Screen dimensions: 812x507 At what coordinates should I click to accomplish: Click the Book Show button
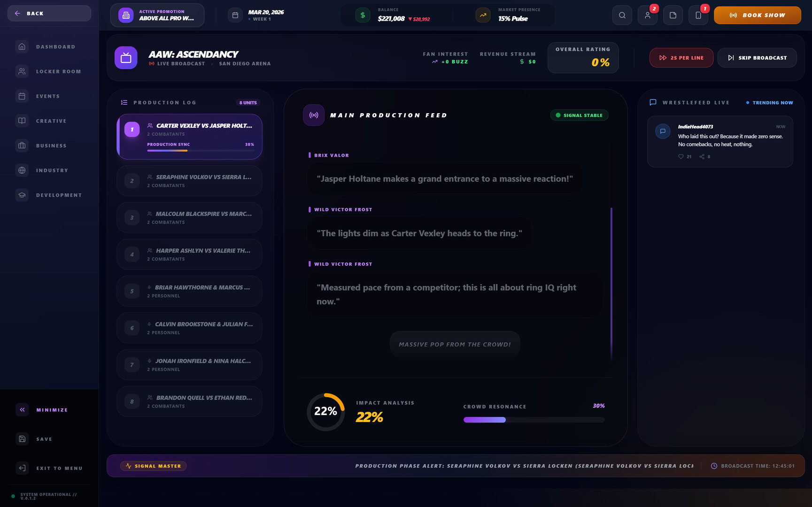click(757, 15)
